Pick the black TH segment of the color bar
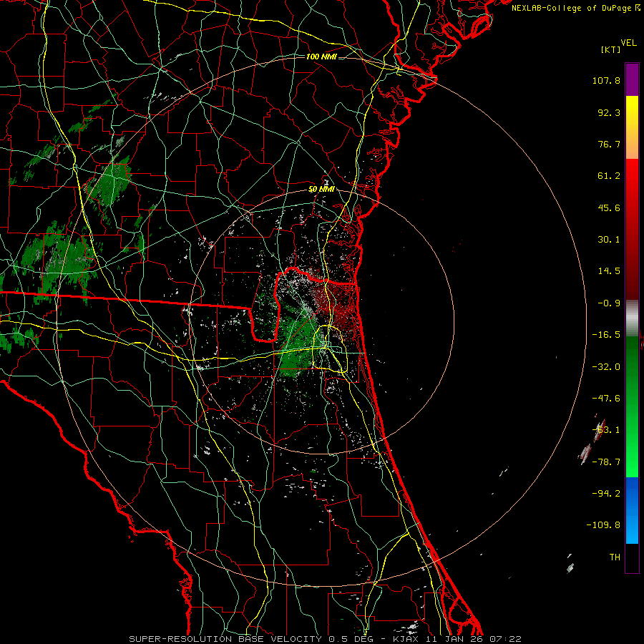The image size is (644, 644). tap(632, 557)
